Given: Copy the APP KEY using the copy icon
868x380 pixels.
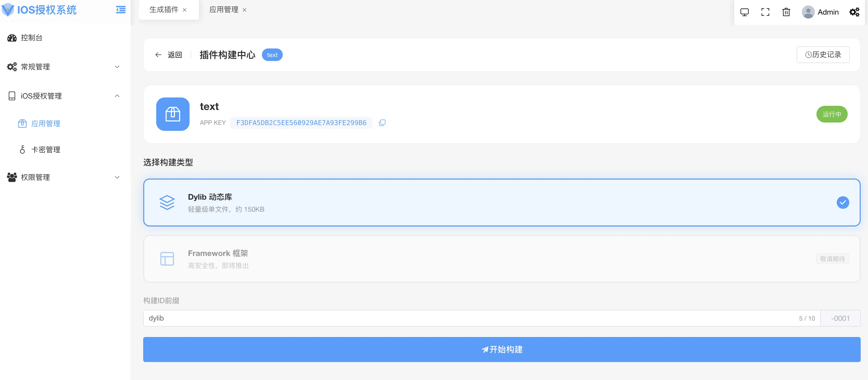Looking at the screenshot, I should (382, 123).
